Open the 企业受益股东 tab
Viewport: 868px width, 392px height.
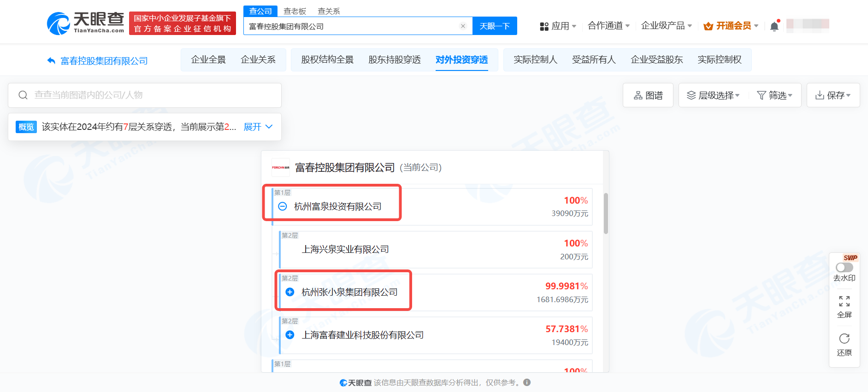point(657,60)
